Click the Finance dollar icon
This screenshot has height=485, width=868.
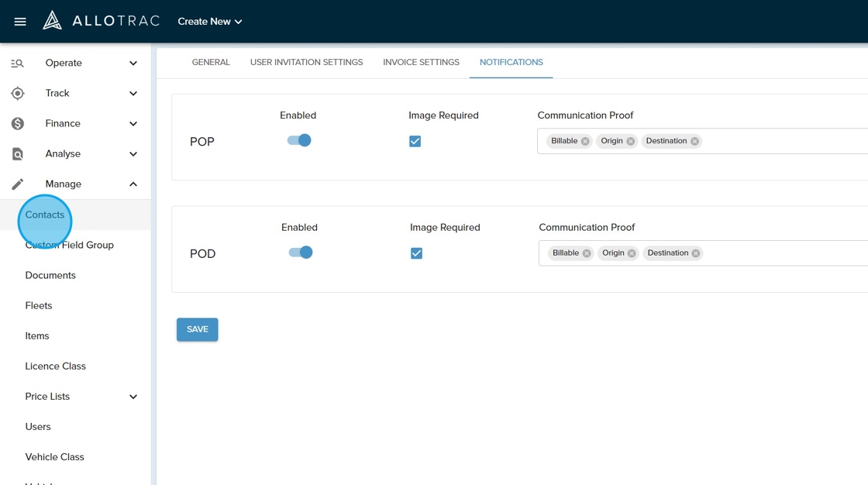tap(17, 124)
